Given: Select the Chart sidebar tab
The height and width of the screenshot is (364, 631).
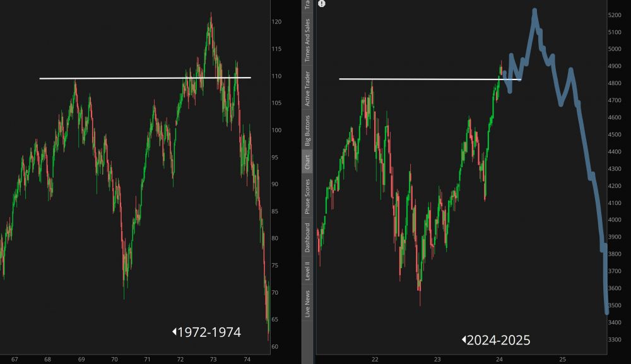Looking at the screenshot, I should tap(307, 163).
